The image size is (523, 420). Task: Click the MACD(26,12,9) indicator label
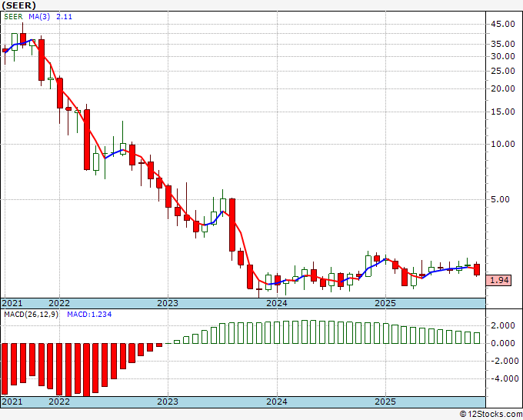tap(31, 315)
